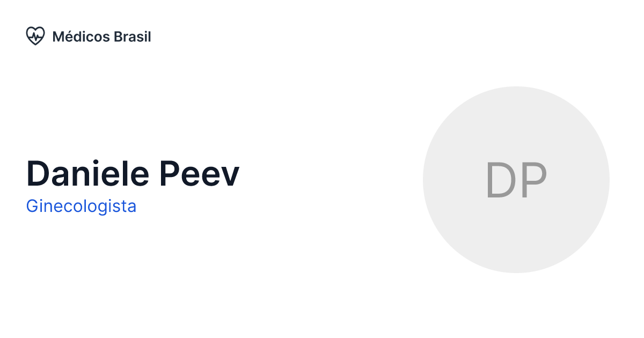The height and width of the screenshot is (338, 644).
Task: Open the Médicos Brasil brand name
Action: point(101,36)
